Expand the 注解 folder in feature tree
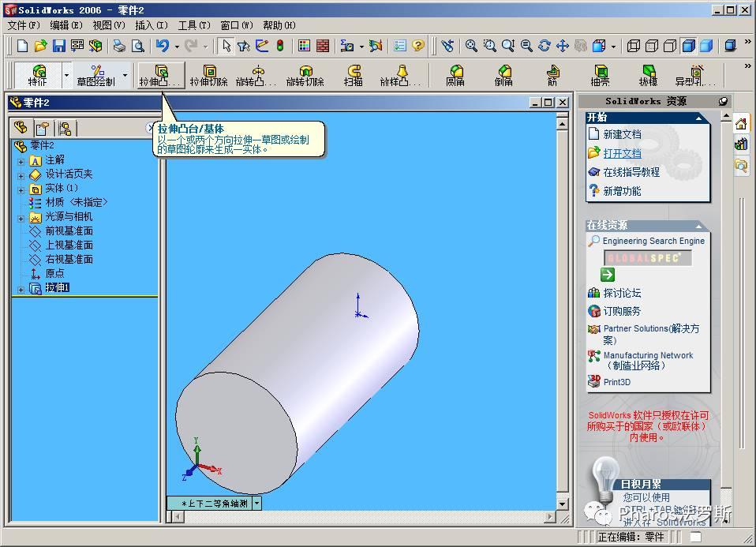 click(21, 161)
